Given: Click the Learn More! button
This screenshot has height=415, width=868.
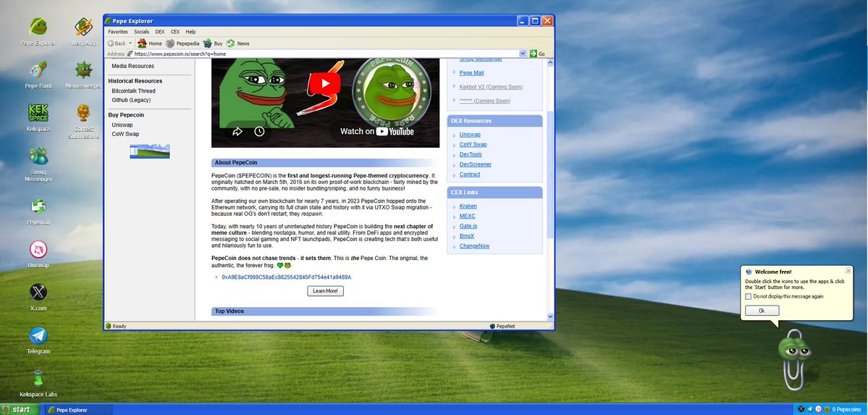Looking at the screenshot, I should 326,291.
